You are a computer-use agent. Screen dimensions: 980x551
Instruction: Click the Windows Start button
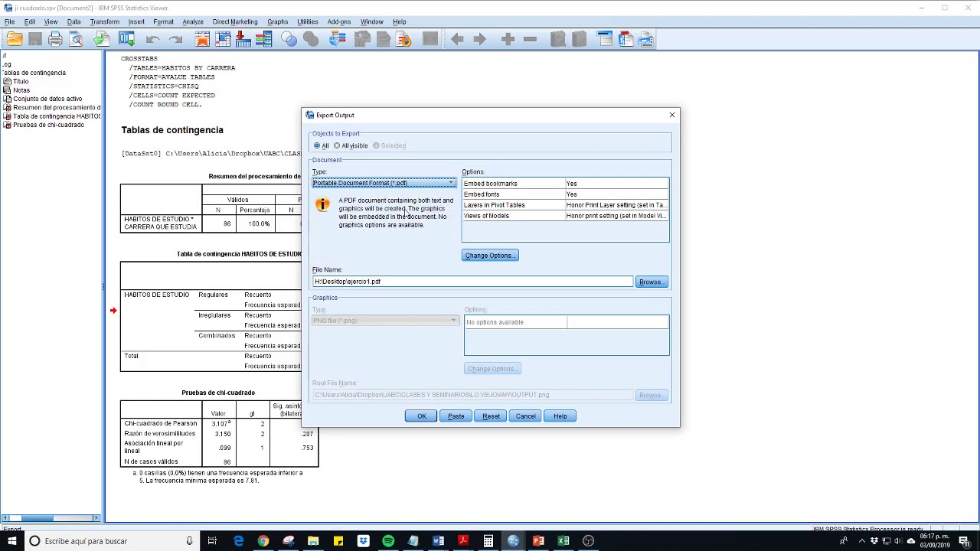point(11,541)
